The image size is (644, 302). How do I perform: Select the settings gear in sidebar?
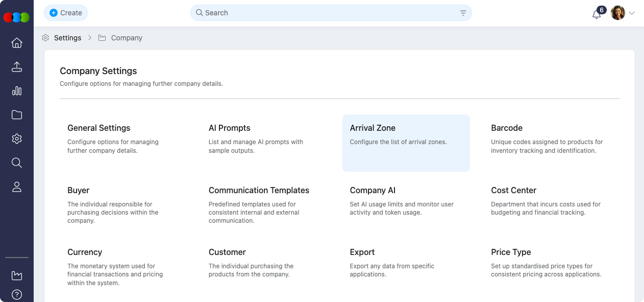click(17, 139)
